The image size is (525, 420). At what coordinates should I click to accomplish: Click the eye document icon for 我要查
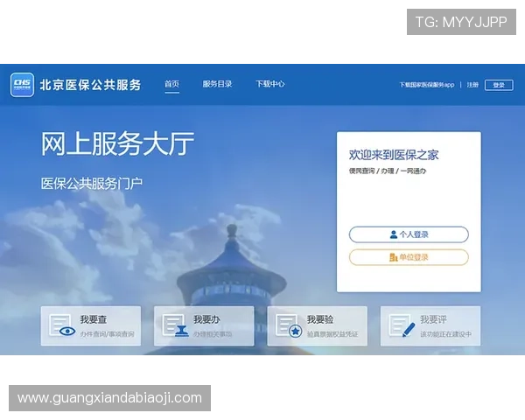(x=62, y=325)
